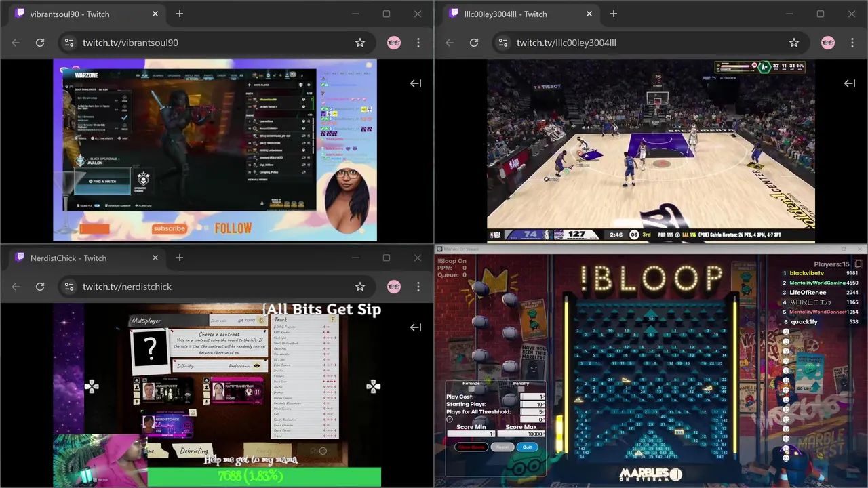The width and height of the screenshot is (868, 488).
Task: Click FIND A MATCH in Warzone stream
Action: [104, 181]
